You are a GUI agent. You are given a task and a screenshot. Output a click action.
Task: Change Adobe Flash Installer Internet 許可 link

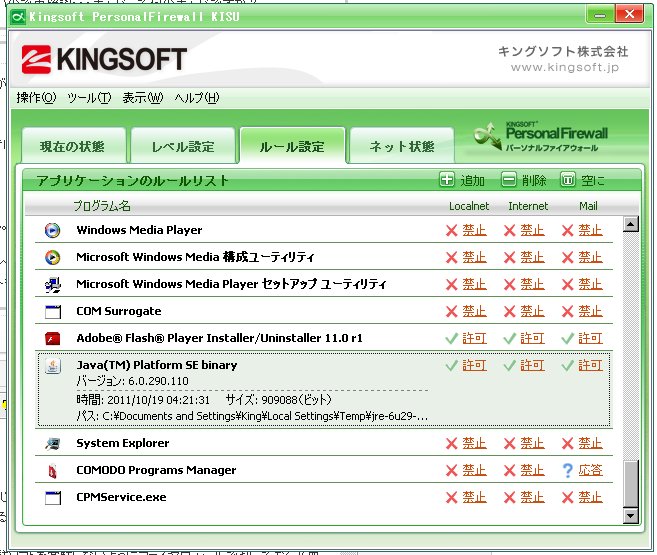[532, 338]
